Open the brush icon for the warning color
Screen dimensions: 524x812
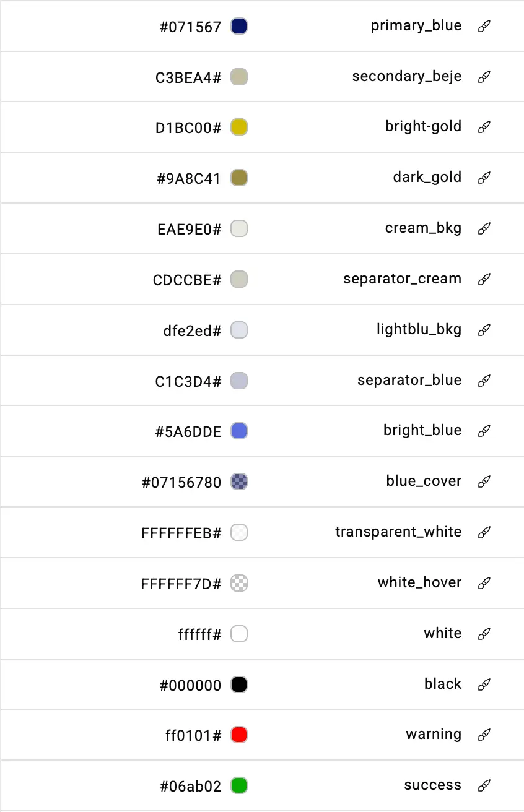pyautogui.click(x=484, y=735)
